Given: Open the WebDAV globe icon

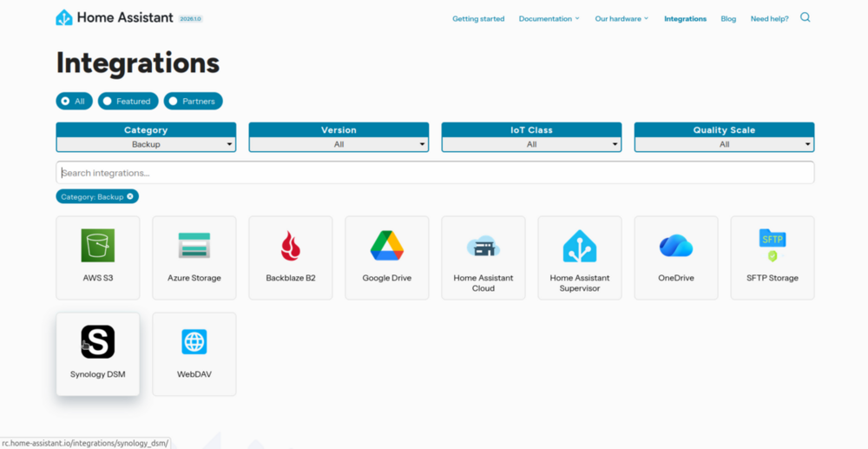Looking at the screenshot, I should 194,341.
